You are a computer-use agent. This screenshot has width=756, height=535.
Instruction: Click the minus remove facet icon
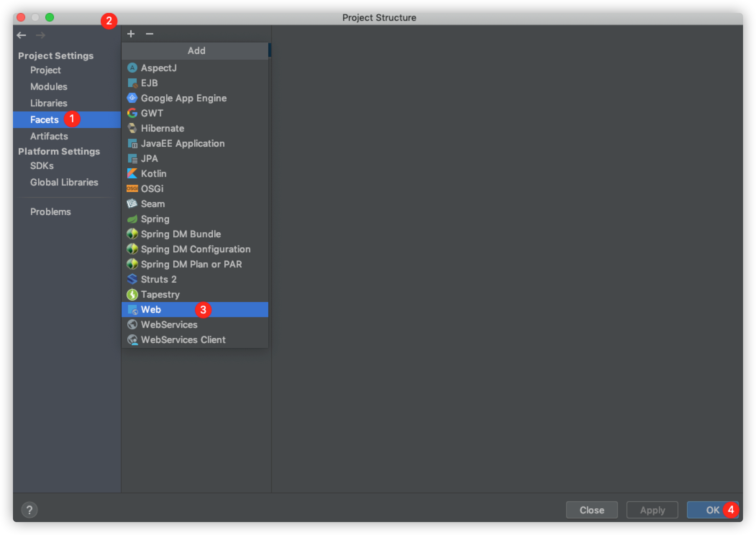150,34
